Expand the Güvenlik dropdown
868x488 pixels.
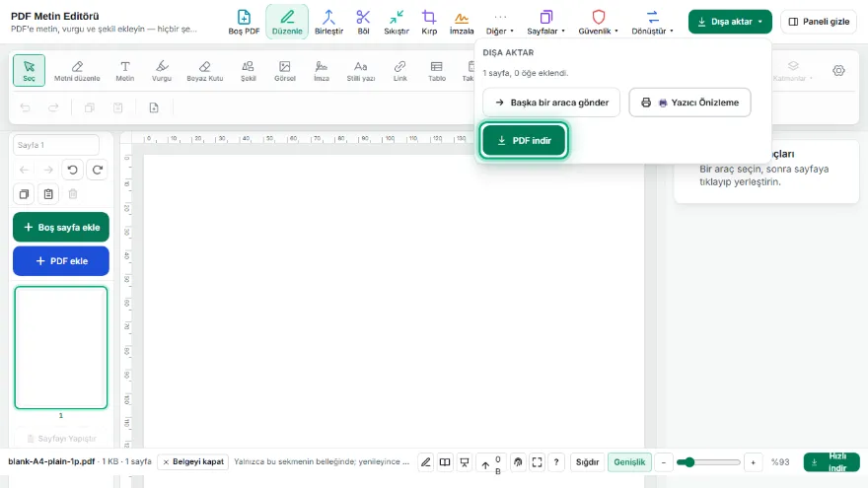click(x=598, y=22)
